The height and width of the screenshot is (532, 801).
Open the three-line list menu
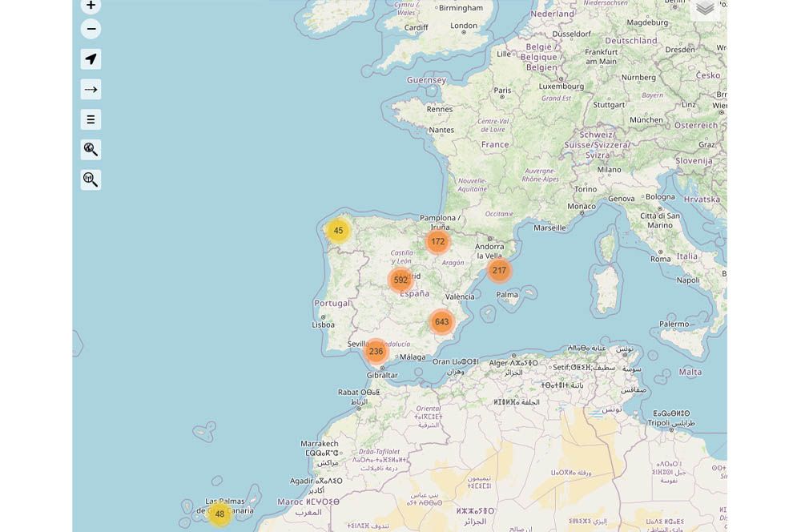point(91,119)
